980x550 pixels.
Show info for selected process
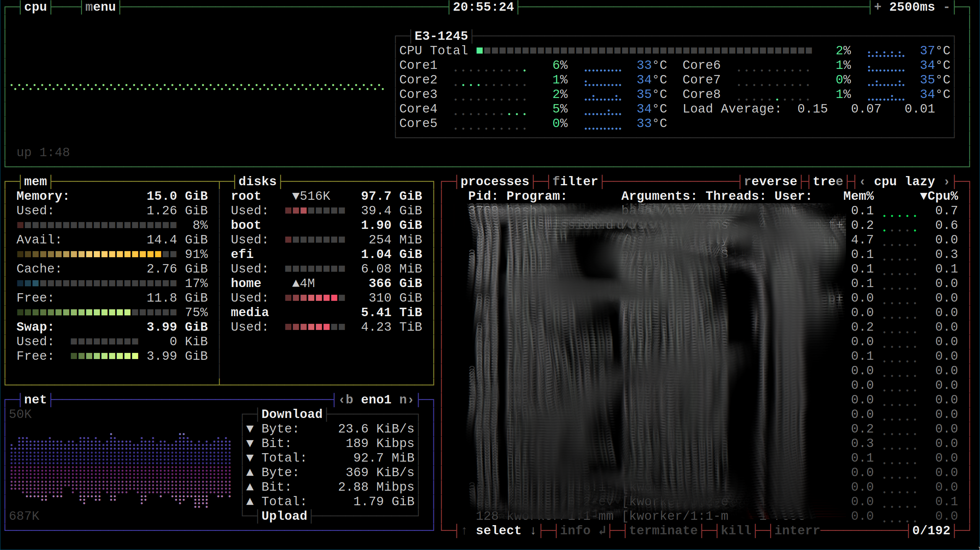pos(575,530)
